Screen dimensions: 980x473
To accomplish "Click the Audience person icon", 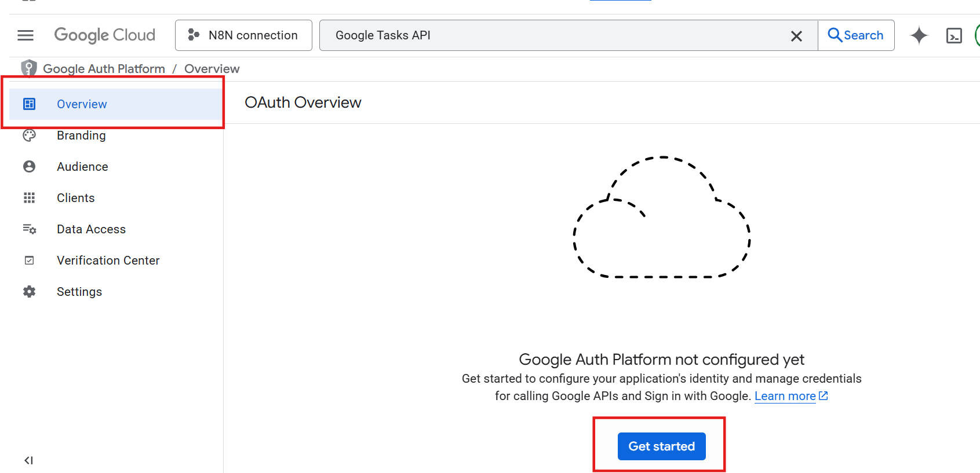I will coord(29,167).
